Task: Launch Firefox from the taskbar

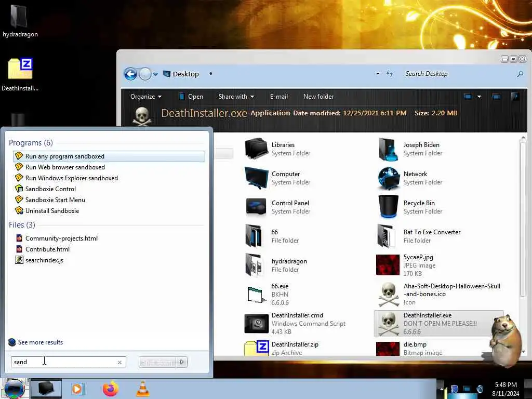Action: coord(111,389)
